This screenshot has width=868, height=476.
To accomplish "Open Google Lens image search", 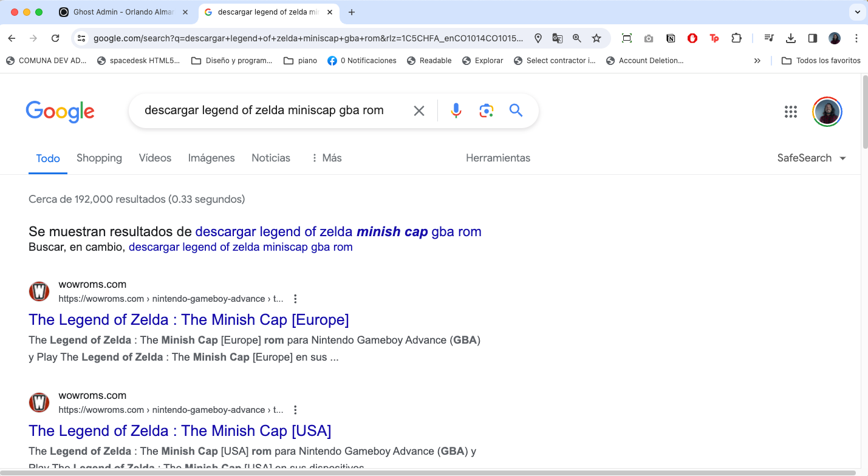I will click(x=486, y=110).
